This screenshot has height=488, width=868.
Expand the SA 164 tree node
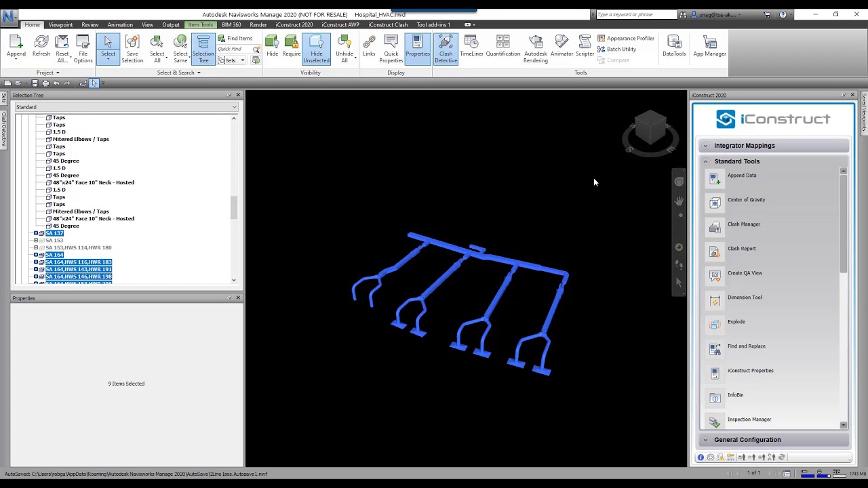[x=36, y=255]
